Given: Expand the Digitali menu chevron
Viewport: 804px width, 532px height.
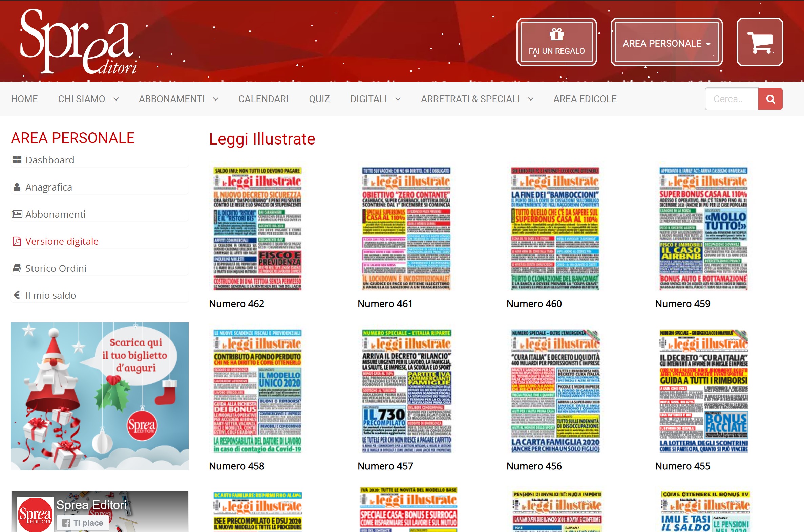Looking at the screenshot, I should pos(398,99).
